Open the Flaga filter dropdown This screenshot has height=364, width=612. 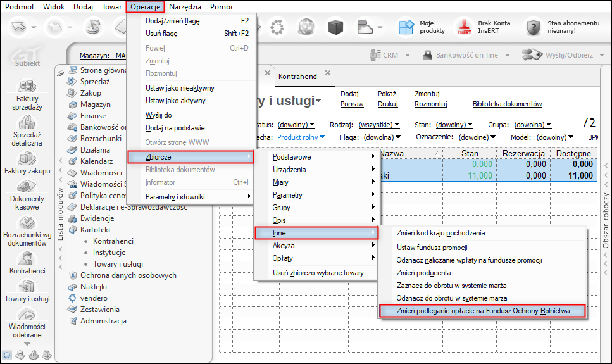(x=382, y=137)
